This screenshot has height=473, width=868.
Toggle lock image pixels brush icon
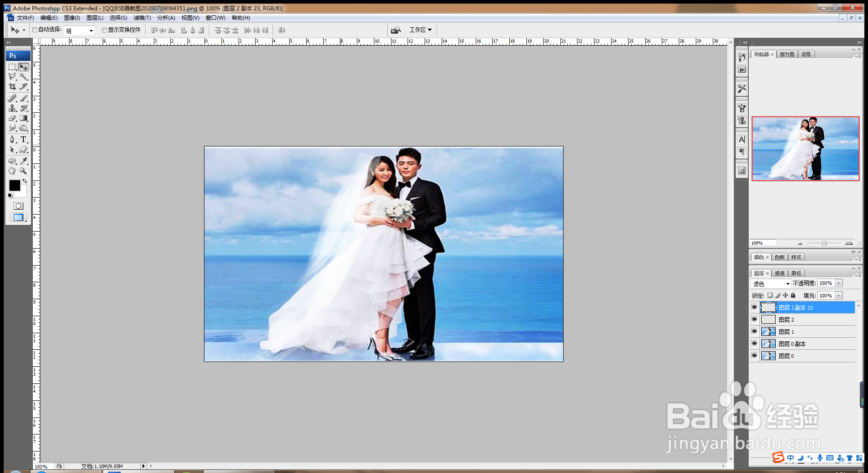pos(778,295)
